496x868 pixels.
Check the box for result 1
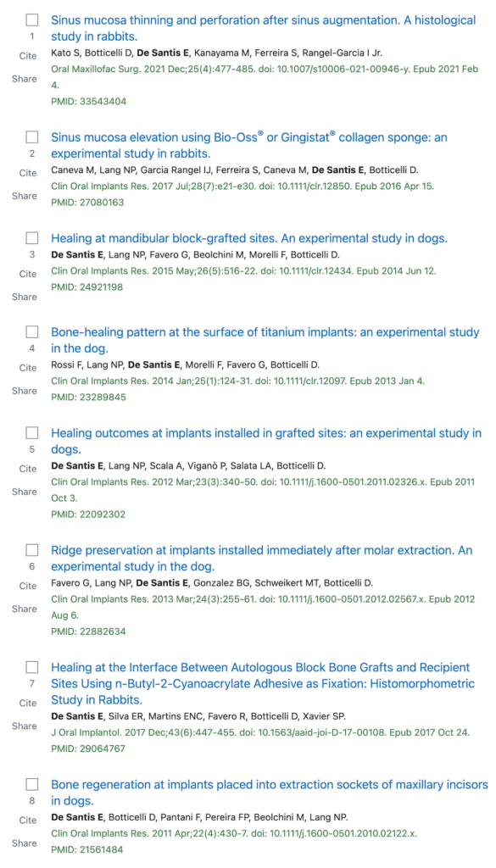click(x=32, y=20)
